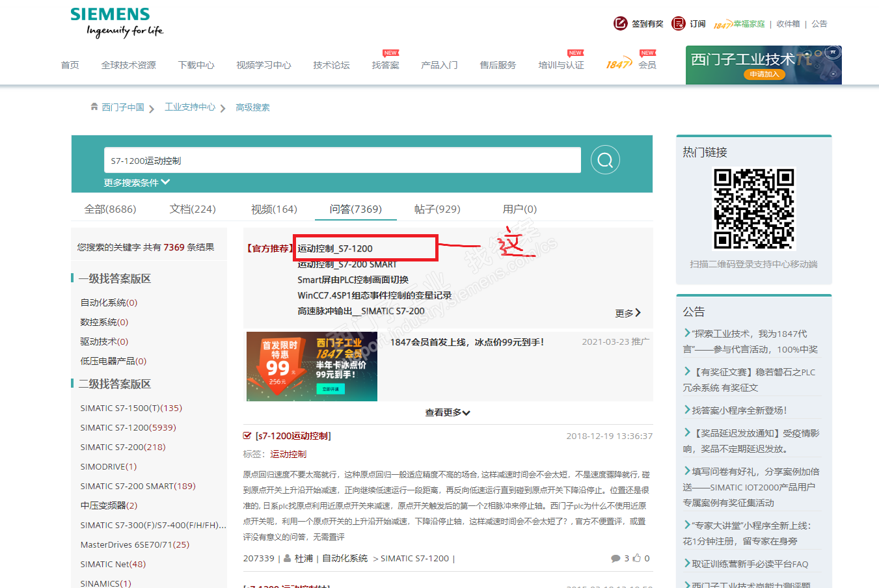
Task: Open 高速脉冲输出__SIMATIC S7-200 link
Action: pyautogui.click(x=361, y=311)
